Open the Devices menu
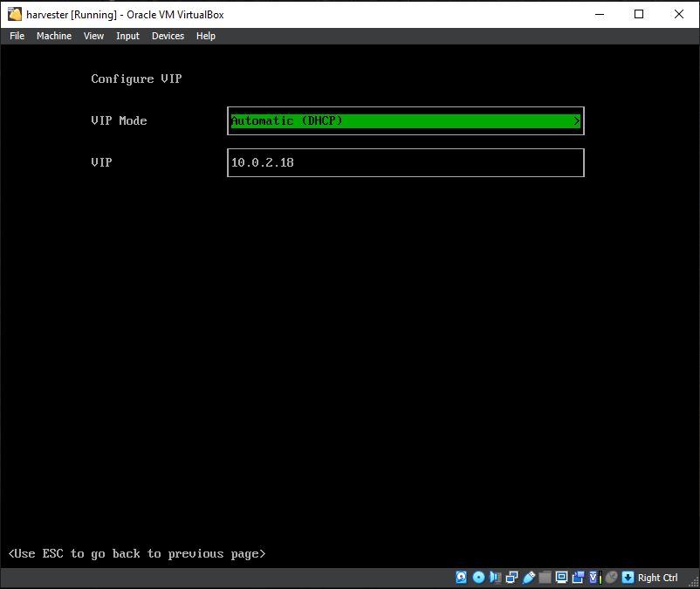Screen dimensions: 700x589 [x=168, y=36]
